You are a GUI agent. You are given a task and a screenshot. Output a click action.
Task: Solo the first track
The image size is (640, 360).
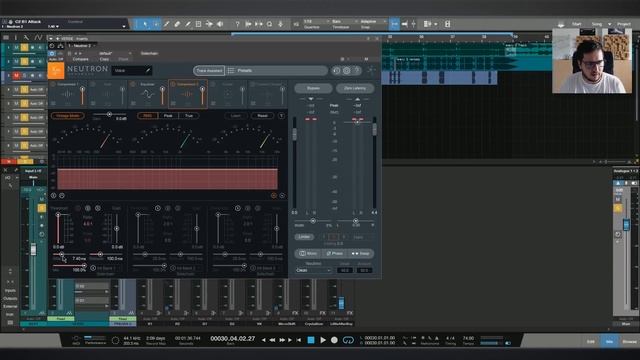24,48
